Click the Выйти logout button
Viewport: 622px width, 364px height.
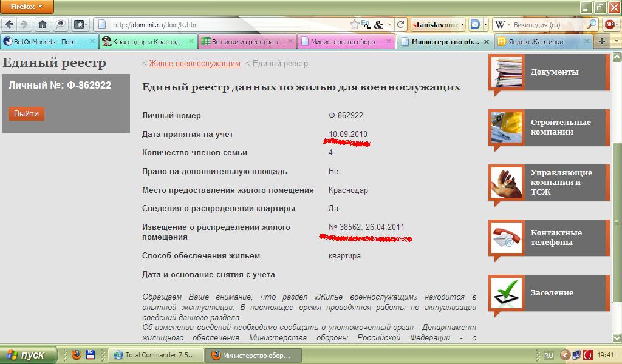click(x=26, y=113)
